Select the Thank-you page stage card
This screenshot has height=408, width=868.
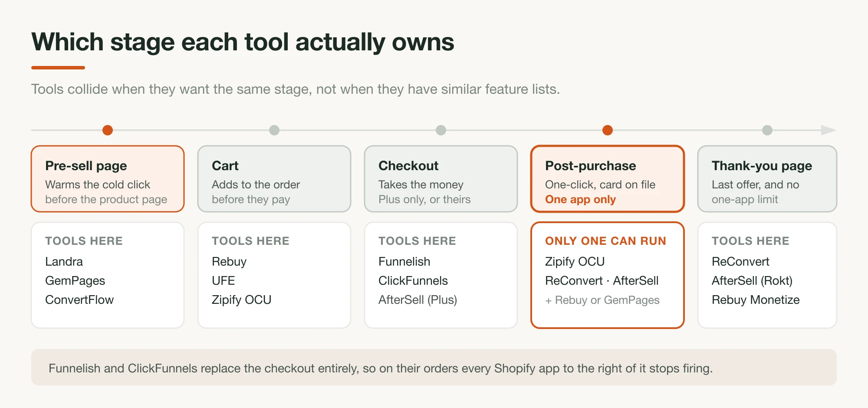pyautogui.click(x=767, y=179)
